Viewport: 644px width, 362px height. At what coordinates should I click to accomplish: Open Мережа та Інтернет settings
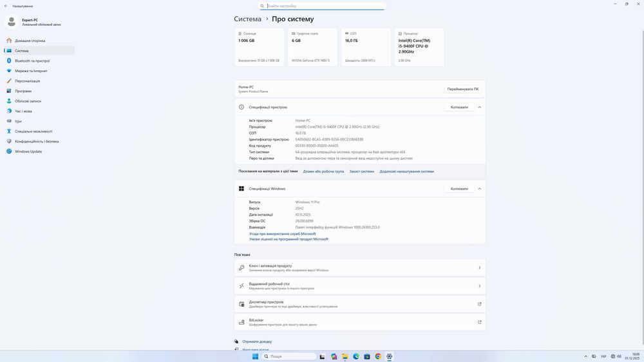[39, 71]
